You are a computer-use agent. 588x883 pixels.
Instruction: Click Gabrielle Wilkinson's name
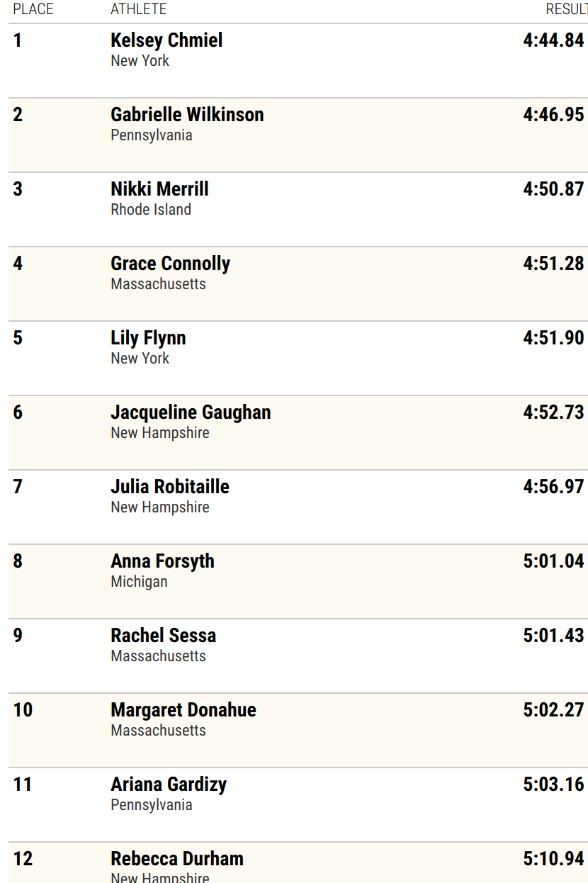click(187, 115)
